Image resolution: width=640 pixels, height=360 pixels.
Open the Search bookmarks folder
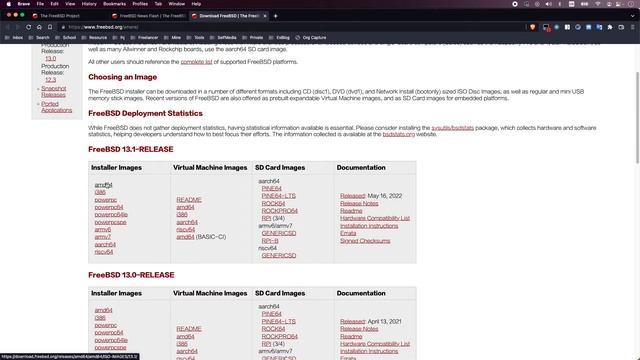(x=39, y=38)
